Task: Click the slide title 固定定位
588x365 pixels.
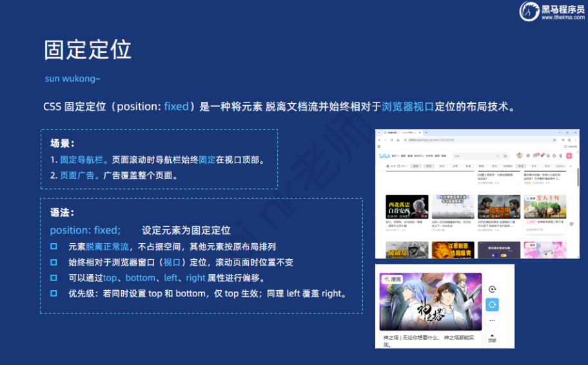Action: [x=88, y=50]
